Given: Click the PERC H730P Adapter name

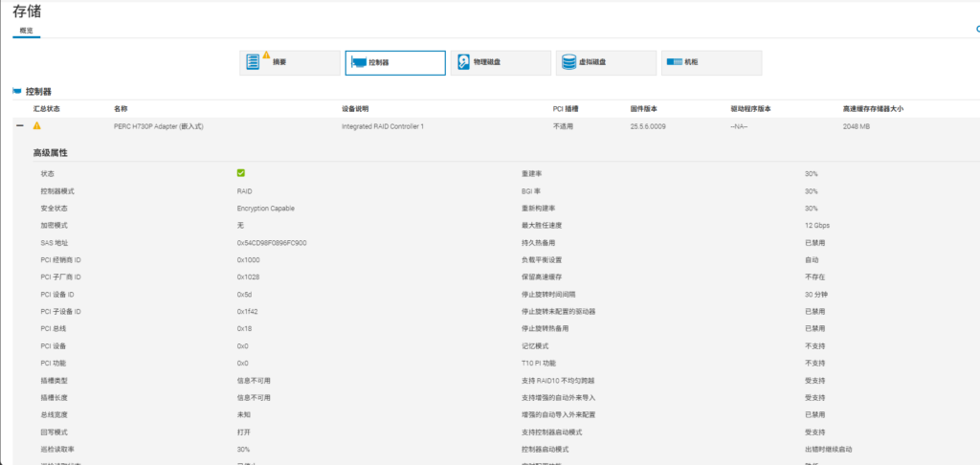Looking at the screenshot, I should 159,126.
